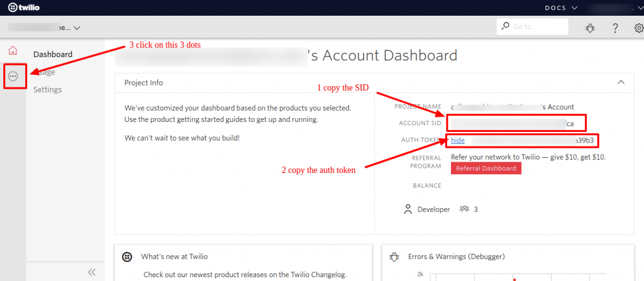Select Dashboard in the side menu

pos(53,54)
